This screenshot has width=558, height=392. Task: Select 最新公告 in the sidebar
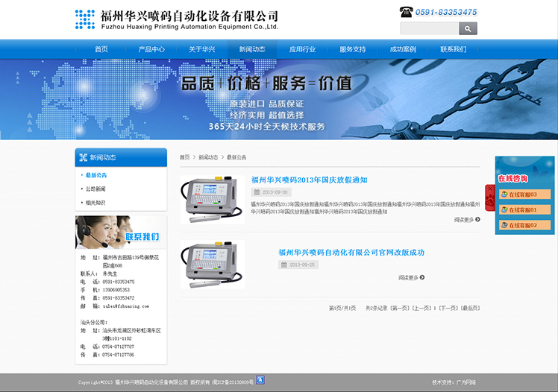96,175
